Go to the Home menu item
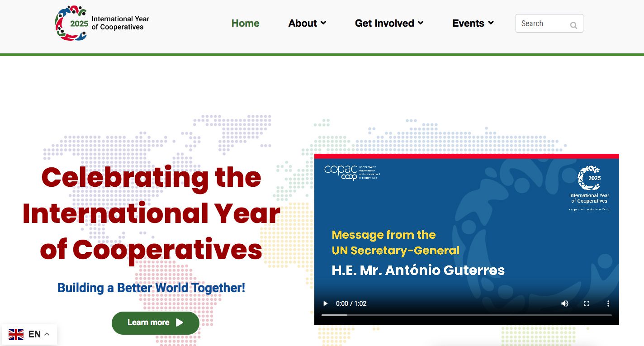Viewport: 644px width, 346px height. click(x=245, y=23)
